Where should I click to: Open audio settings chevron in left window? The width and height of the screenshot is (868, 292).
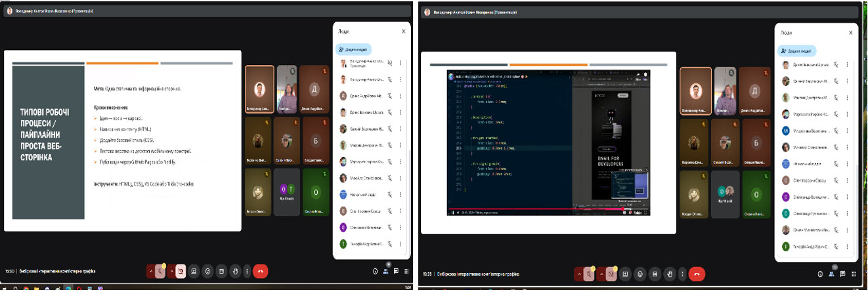(x=151, y=271)
